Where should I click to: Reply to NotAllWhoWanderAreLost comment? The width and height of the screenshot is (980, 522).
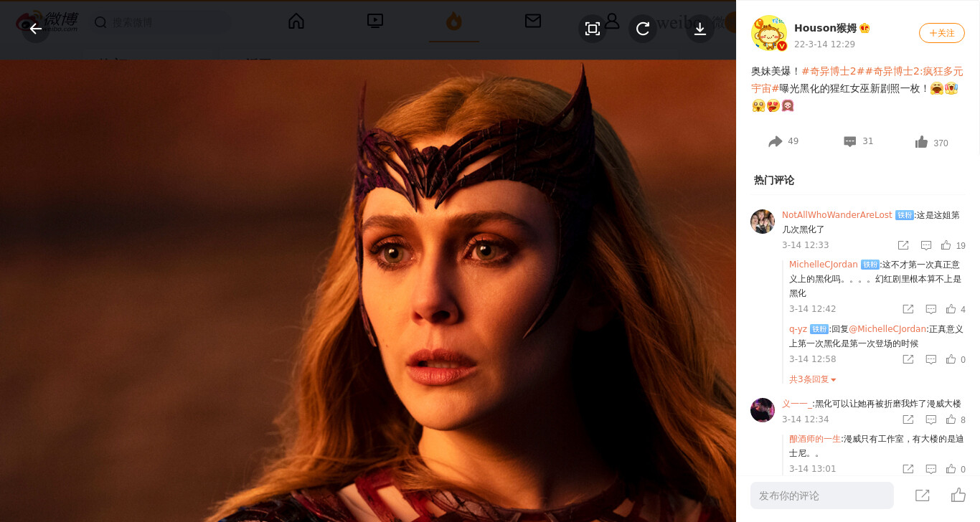coord(926,245)
